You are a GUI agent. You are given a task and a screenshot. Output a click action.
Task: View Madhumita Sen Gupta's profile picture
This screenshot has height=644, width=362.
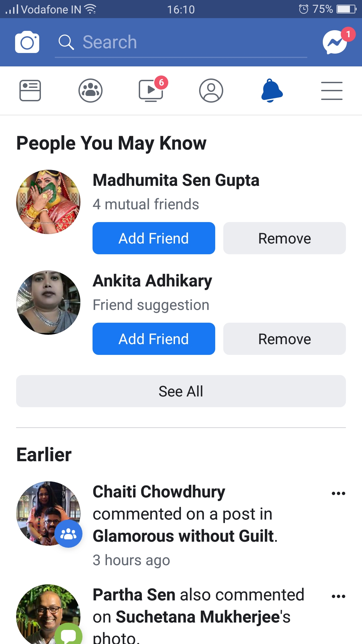click(48, 202)
